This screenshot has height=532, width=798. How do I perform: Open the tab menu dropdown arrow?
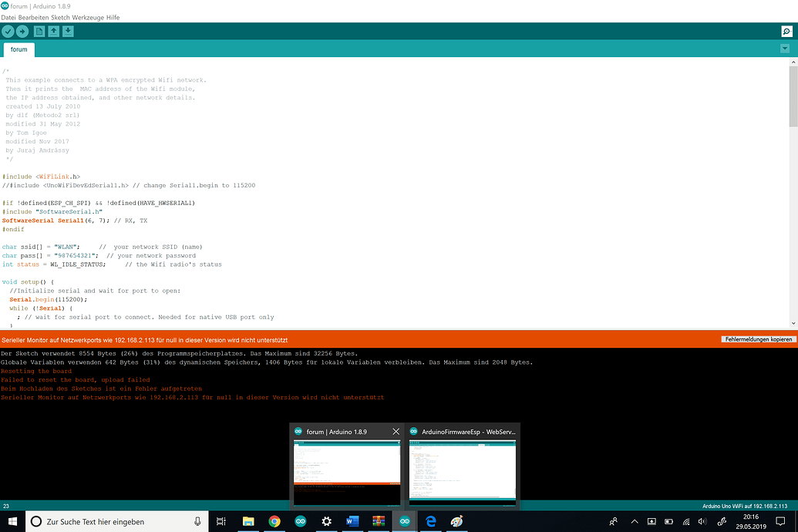click(785, 48)
